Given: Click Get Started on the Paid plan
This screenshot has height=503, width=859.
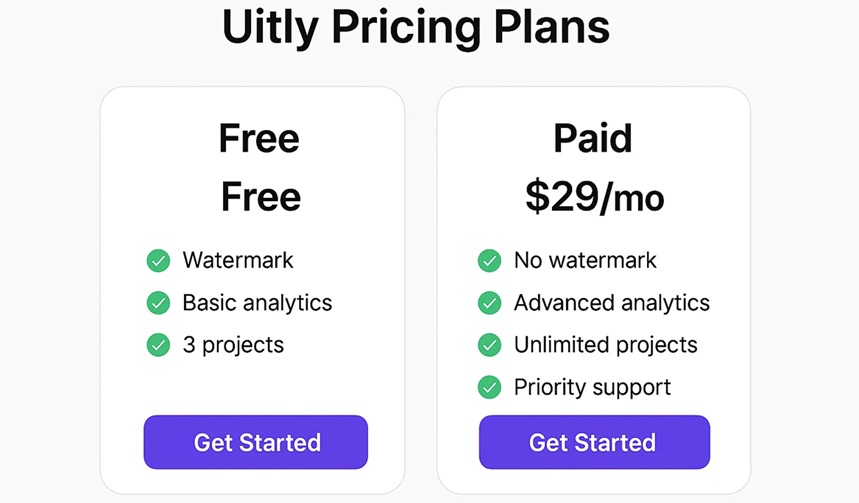Looking at the screenshot, I should pyautogui.click(x=594, y=442).
